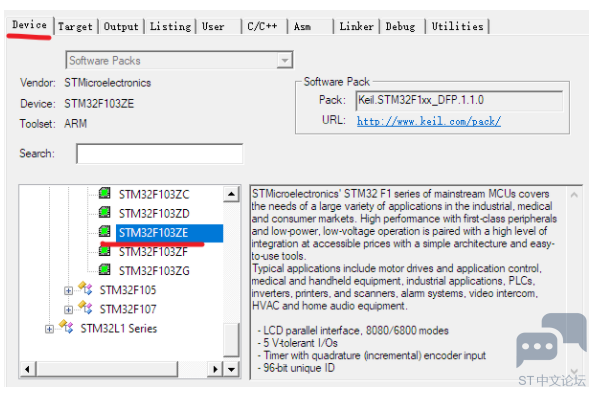Click the STM32L1 Series icon
This screenshot has height=396, width=595.
66,327
